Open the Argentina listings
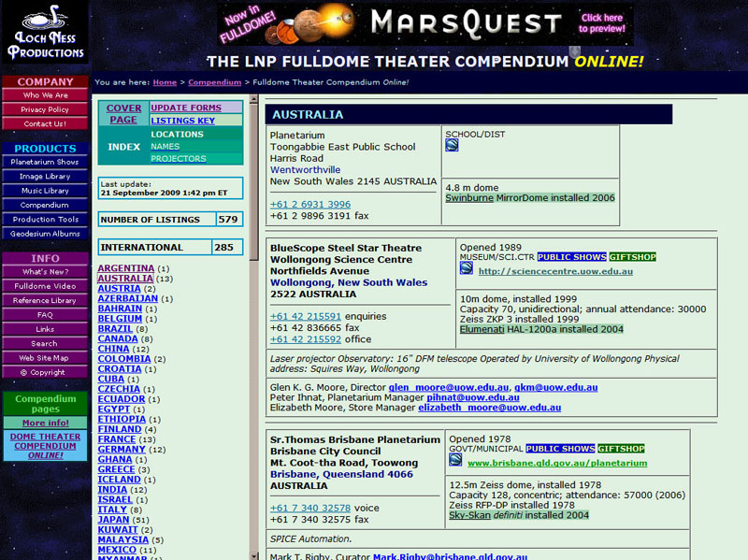 click(126, 268)
